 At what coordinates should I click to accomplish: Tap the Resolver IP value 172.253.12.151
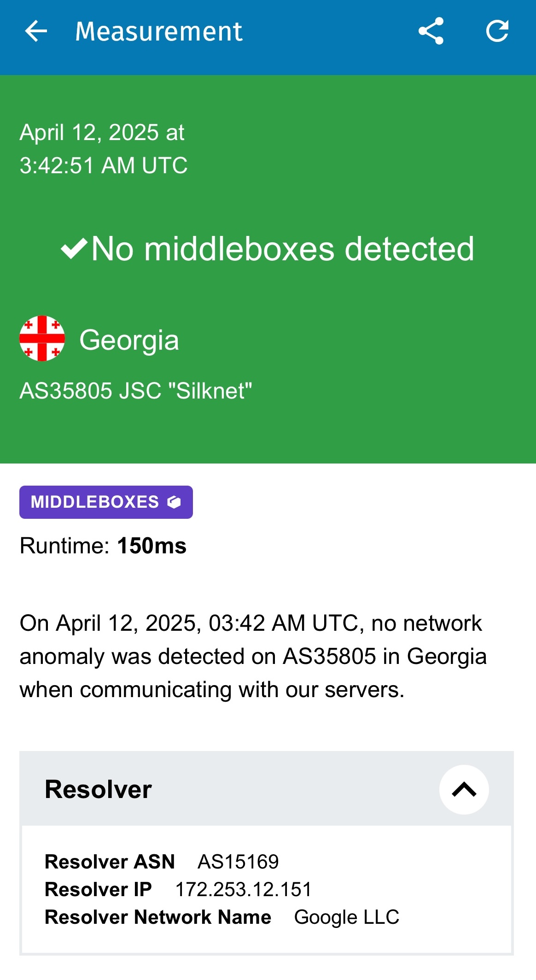click(x=244, y=889)
